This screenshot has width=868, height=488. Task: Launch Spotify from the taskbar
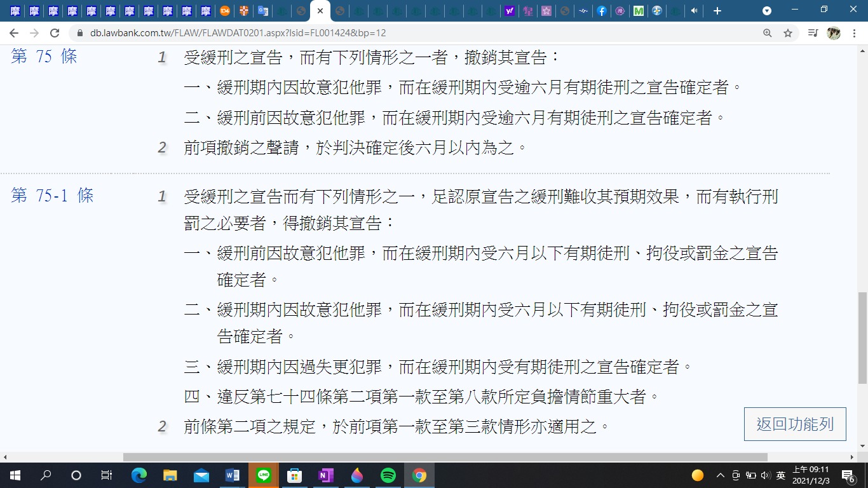click(x=388, y=475)
